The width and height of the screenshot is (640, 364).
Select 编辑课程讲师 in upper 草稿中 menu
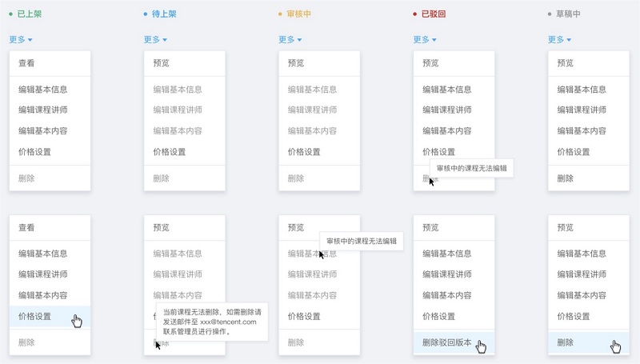[582, 110]
